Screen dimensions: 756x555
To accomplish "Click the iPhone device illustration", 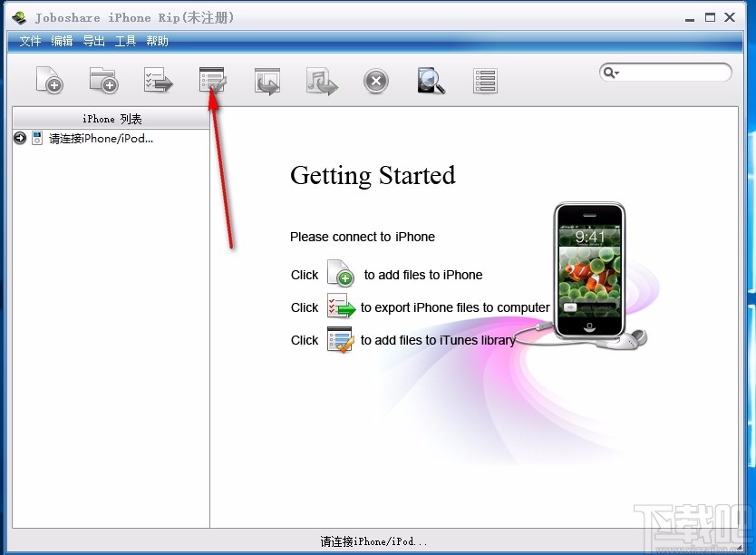I will click(589, 272).
